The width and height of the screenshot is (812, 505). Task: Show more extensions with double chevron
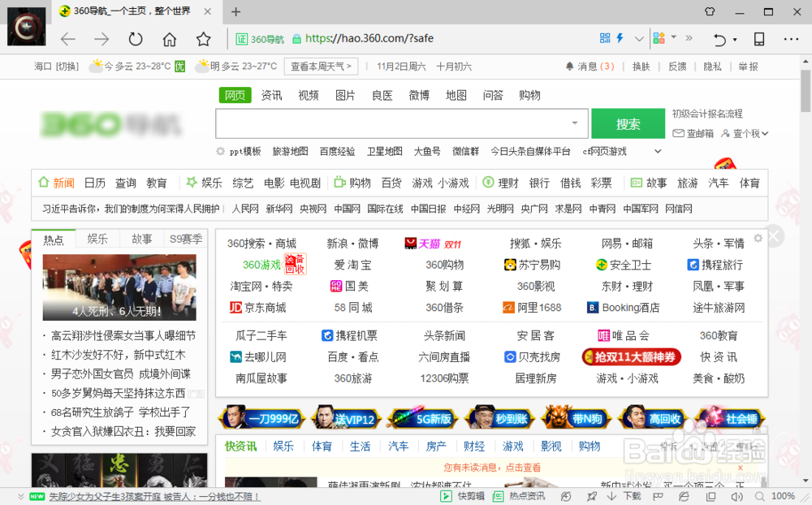[x=689, y=38]
